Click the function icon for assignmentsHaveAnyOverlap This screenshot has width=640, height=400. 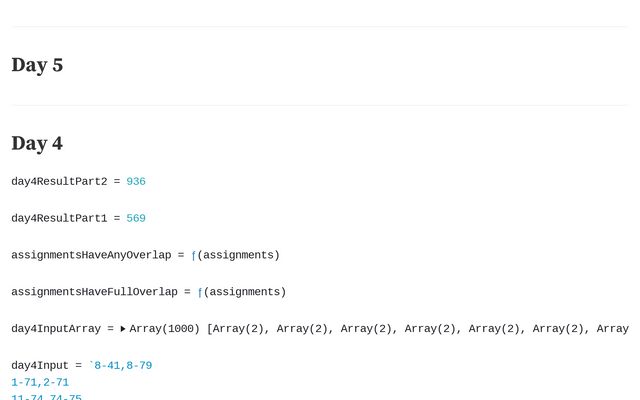pos(194,256)
